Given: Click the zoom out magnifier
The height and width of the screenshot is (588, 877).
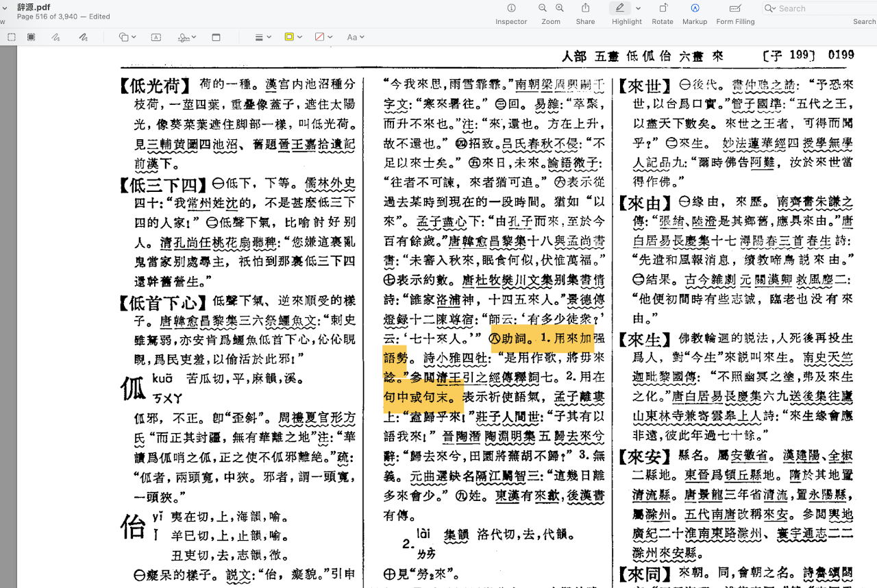Looking at the screenshot, I should click(x=543, y=8).
